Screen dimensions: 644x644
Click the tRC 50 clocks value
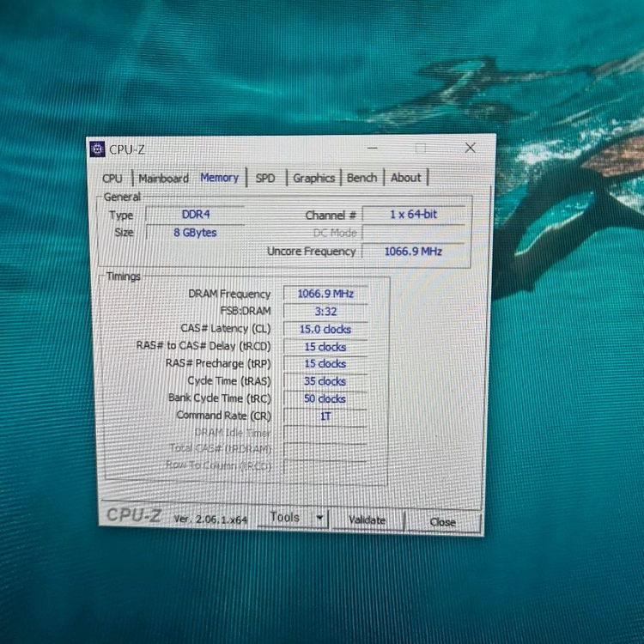click(x=325, y=398)
